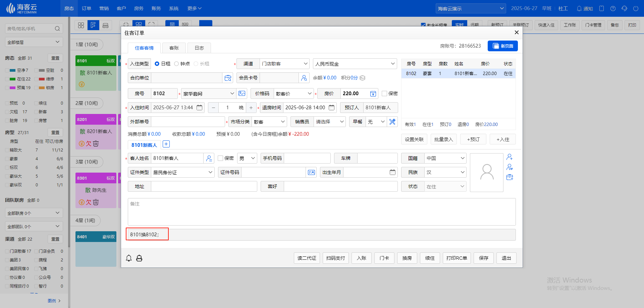
Task: Click the power logout icon in header
Action: pos(636,8)
